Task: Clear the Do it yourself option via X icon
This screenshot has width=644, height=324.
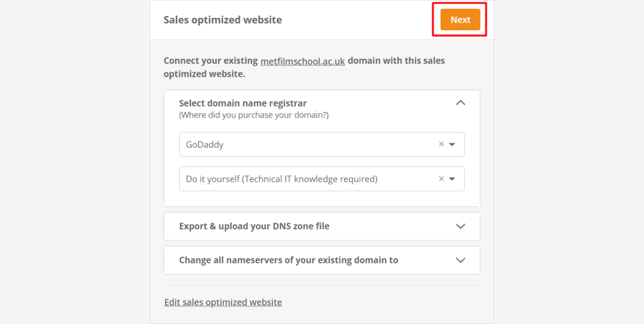Action: coord(441,179)
